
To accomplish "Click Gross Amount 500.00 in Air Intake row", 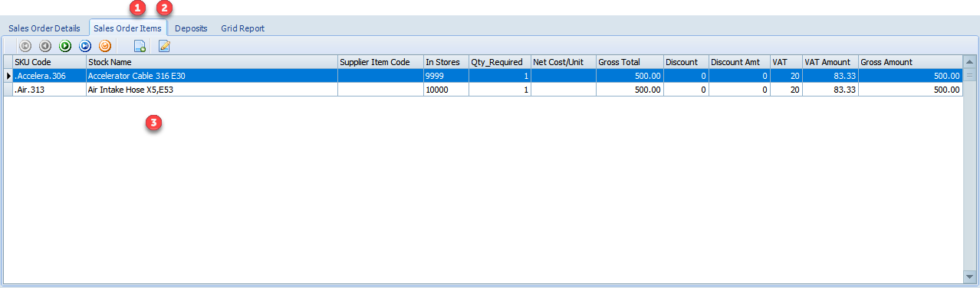I will 910,90.
